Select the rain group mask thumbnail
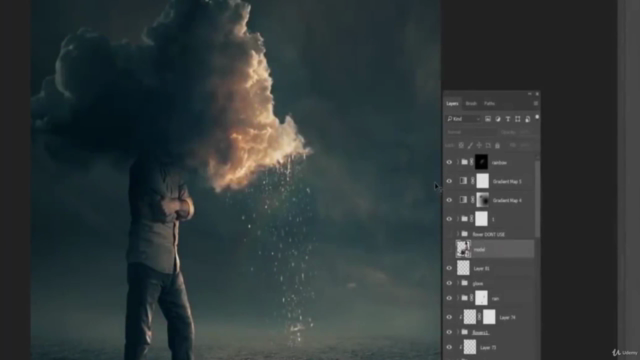This screenshot has width=640, height=360. point(481,298)
